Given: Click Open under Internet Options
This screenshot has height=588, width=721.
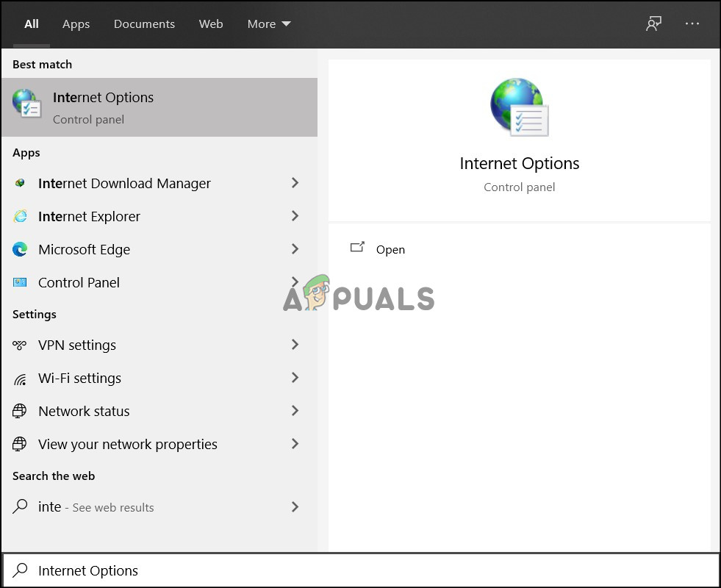Looking at the screenshot, I should 390,249.
